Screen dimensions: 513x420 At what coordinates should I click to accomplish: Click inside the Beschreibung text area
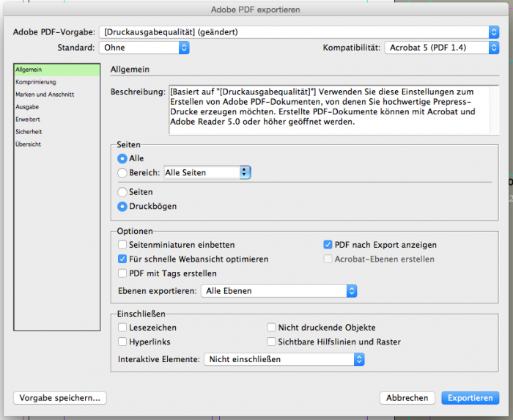[329, 109]
